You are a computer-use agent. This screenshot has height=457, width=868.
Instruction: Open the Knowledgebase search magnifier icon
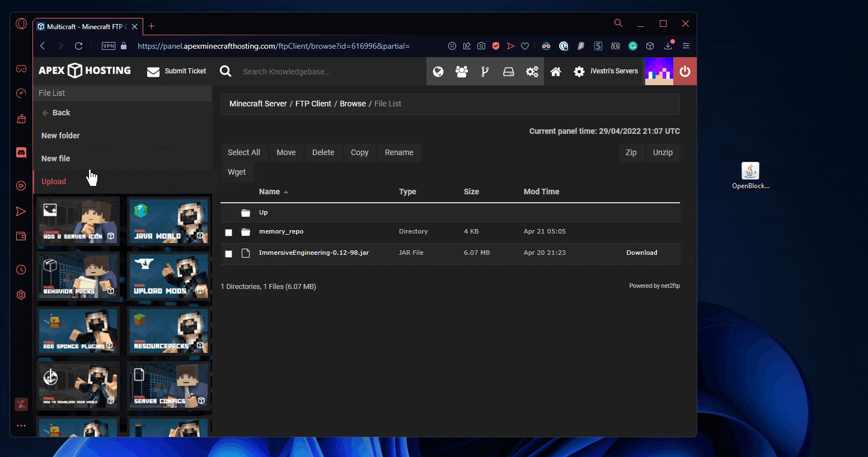point(226,71)
